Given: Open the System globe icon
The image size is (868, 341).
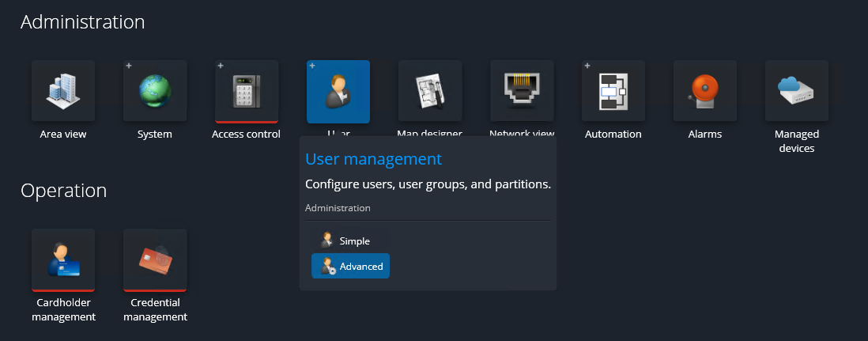Looking at the screenshot, I should click(155, 91).
